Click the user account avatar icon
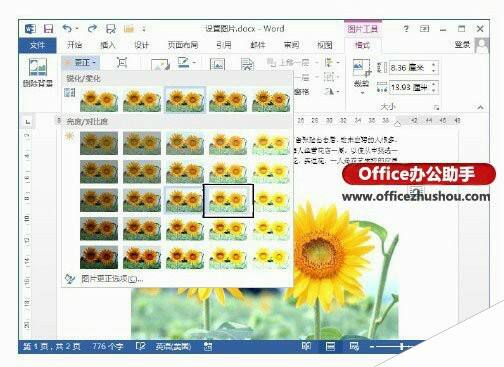This screenshot has height=367, width=504. [482, 45]
